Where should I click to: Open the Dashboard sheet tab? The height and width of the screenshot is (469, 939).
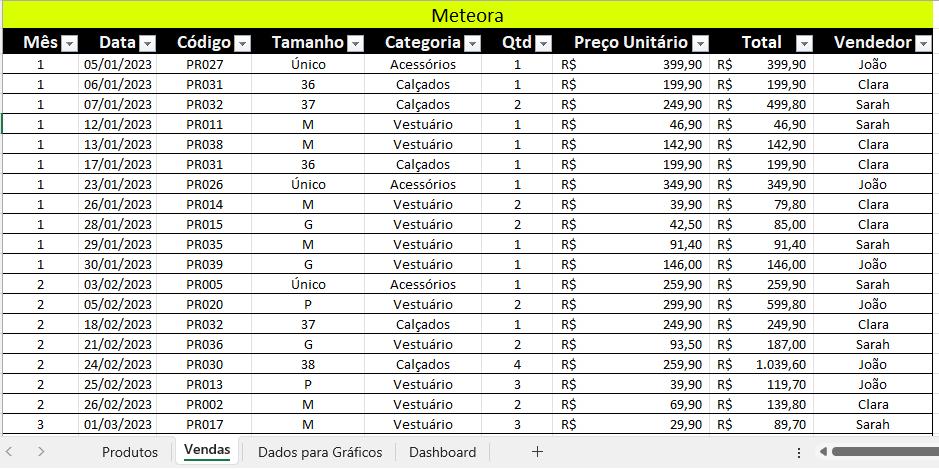pyautogui.click(x=443, y=452)
